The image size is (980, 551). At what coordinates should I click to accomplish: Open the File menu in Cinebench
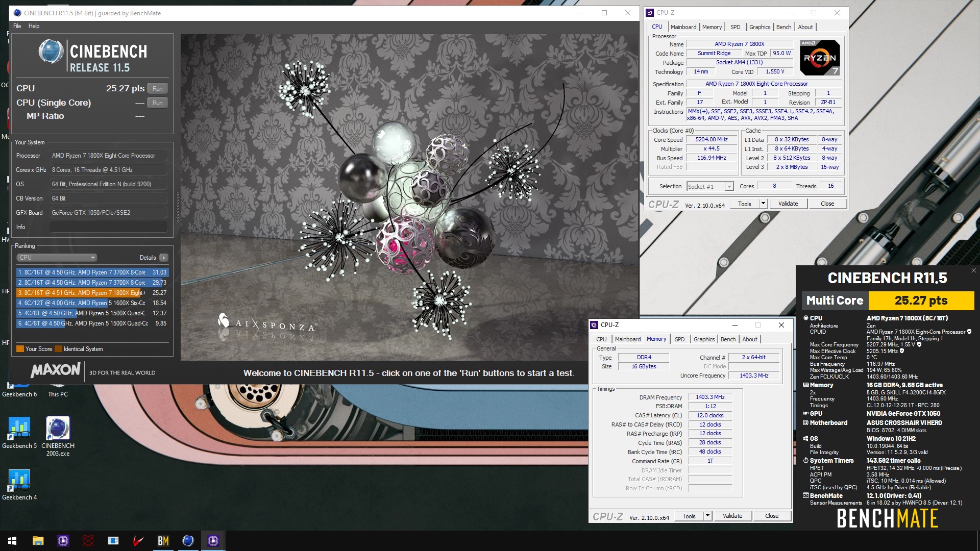(17, 26)
